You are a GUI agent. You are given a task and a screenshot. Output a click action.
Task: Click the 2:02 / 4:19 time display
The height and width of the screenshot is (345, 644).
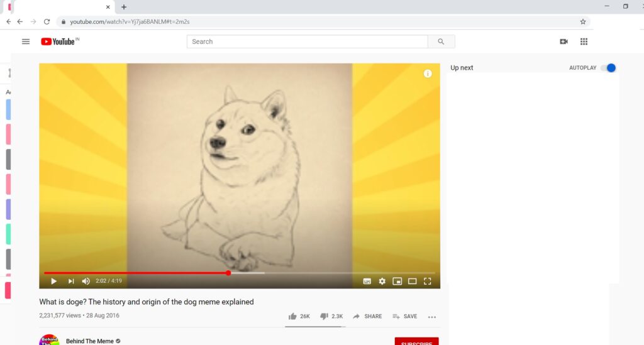(x=109, y=281)
